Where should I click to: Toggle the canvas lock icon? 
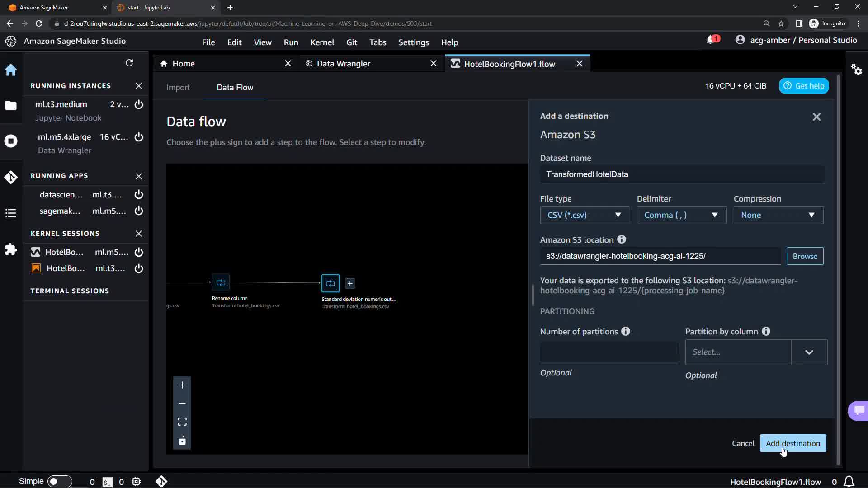coord(182,441)
